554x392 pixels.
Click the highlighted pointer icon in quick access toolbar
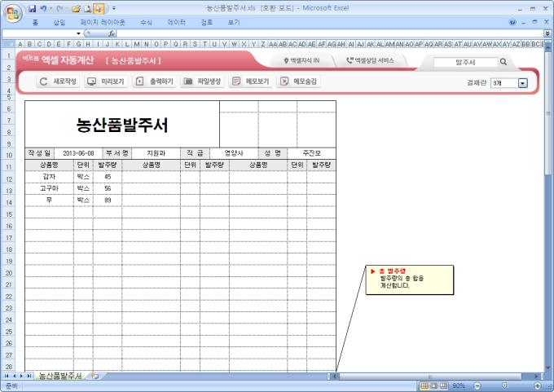99,8
